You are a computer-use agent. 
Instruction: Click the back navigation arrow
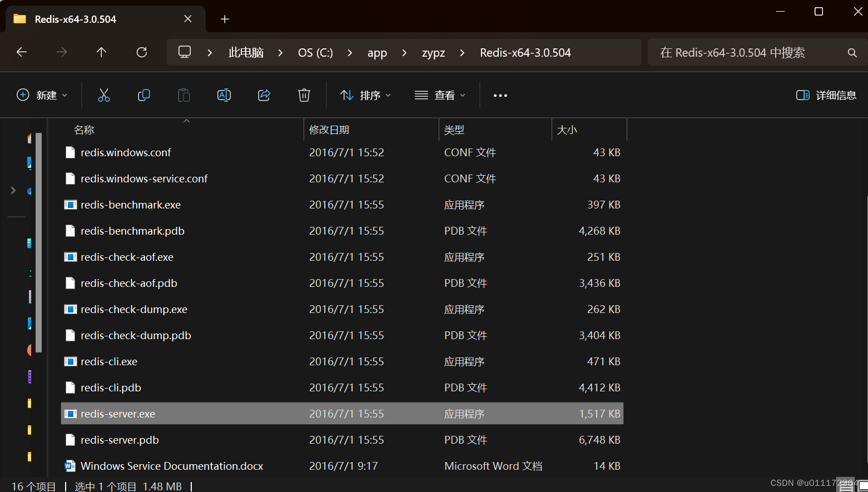[x=21, y=52]
